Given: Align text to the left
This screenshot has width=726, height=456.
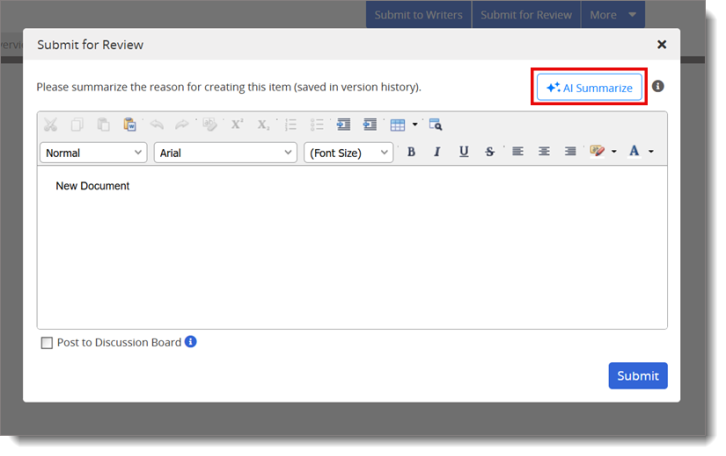Looking at the screenshot, I should point(517,152).
